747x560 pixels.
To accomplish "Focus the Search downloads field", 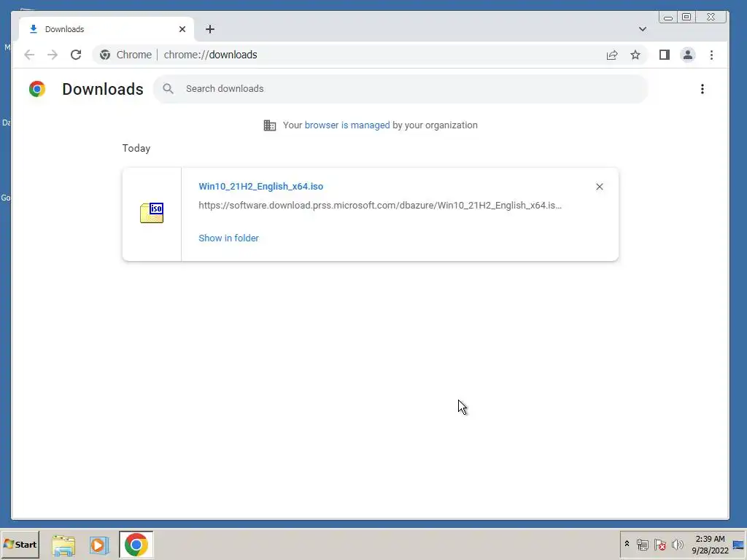I will click(400, 88).
